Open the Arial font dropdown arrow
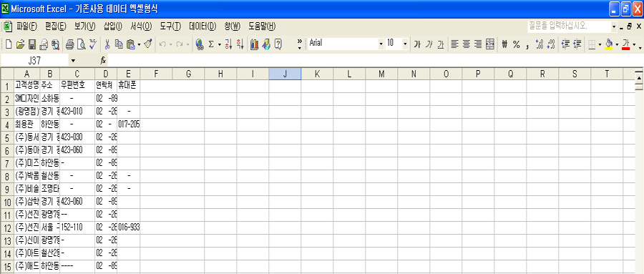644x274 pixels. pyautogui.click(x=381, y=44)
